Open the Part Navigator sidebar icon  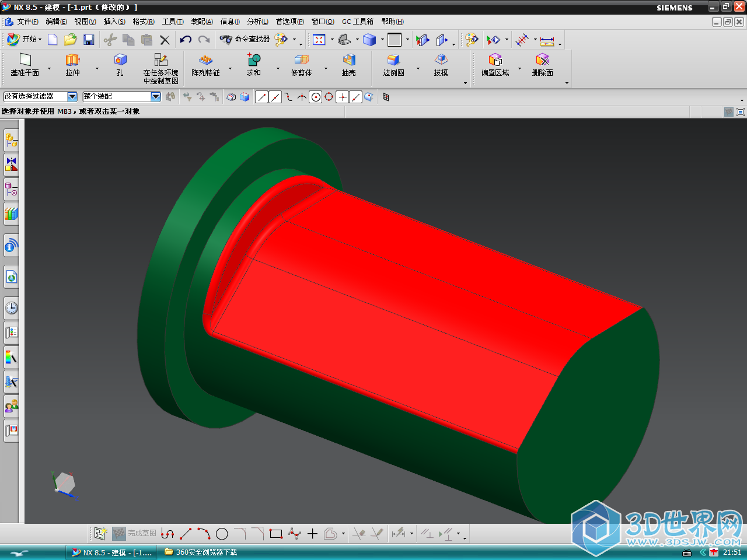(11, 189)
